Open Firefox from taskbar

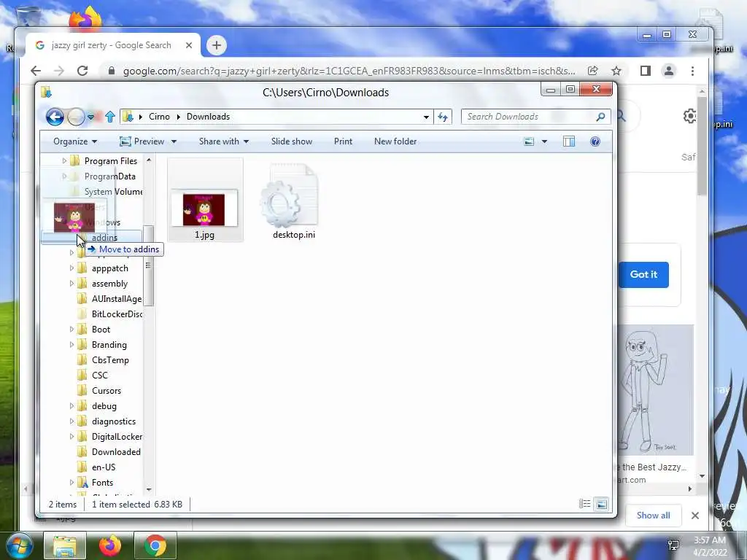(x=110, y=545)
